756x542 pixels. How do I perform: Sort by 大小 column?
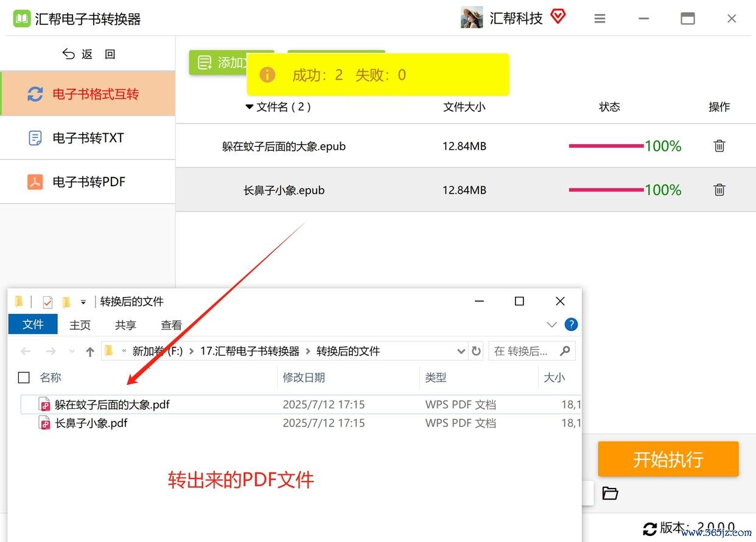coord(554,377)
